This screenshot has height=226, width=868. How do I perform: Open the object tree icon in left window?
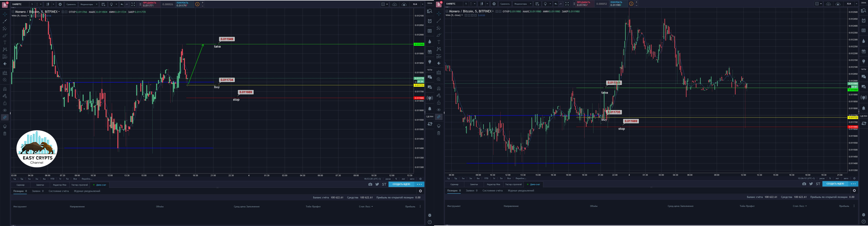(5, 126)
